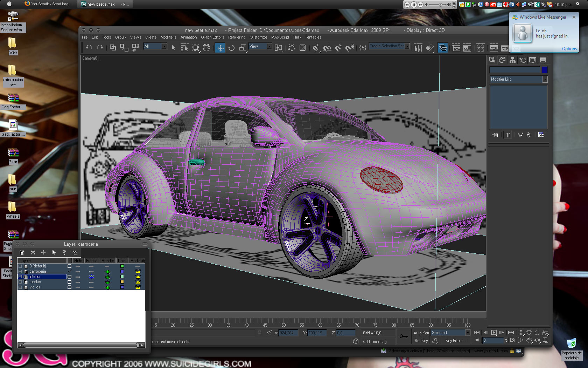The image size is (588, 368).
Task: Toggle render teapot for the ruedas layer
Action: pyautogui.click(x=108, y=282)
